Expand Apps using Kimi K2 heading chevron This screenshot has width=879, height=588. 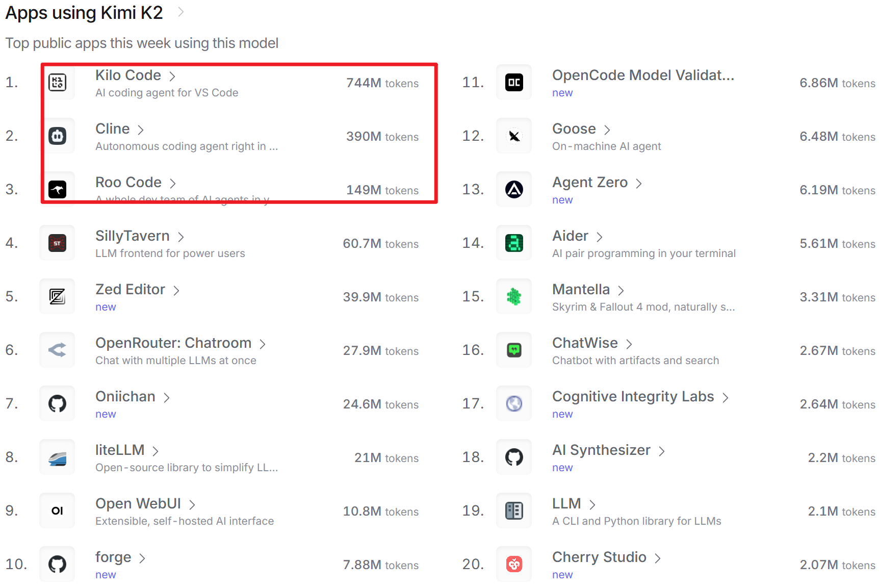pyautogui.click(x=180, y=12)
